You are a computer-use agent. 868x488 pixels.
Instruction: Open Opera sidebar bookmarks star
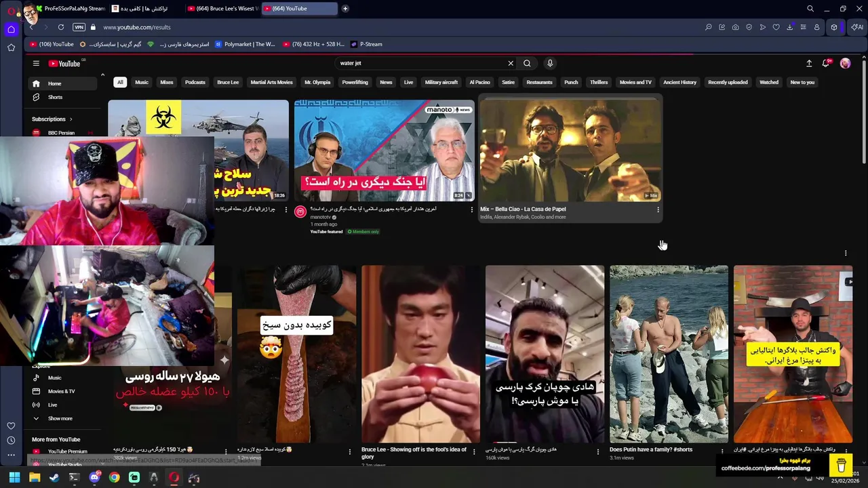[11, 47]
